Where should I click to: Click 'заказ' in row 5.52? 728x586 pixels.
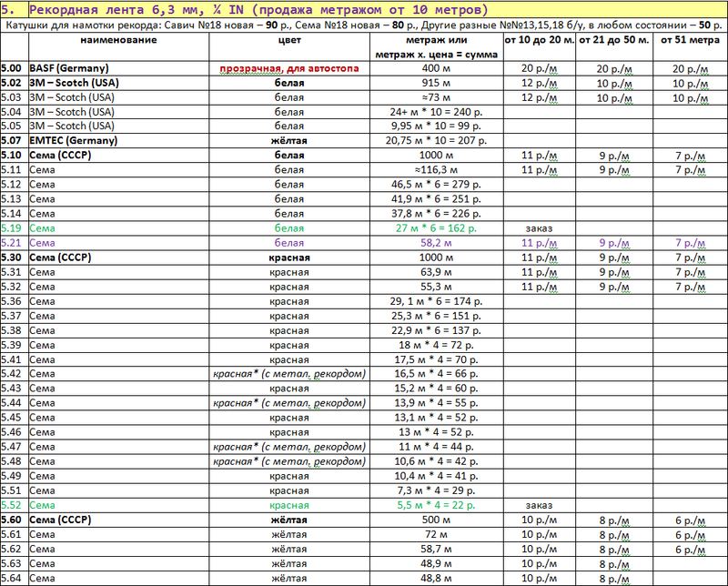(539, 506)
